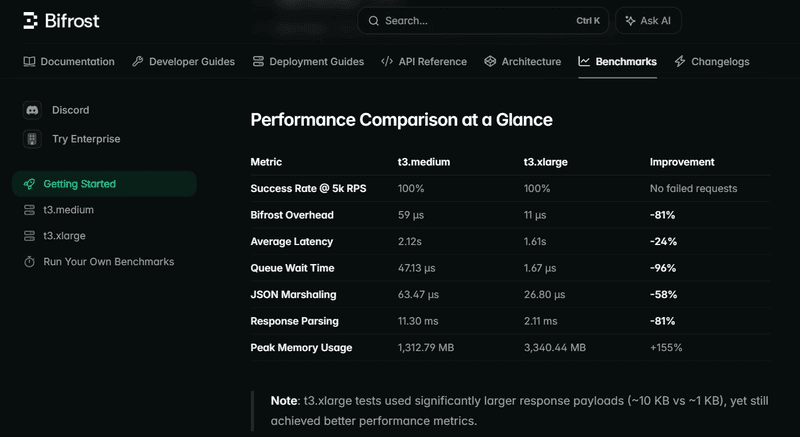Image resolution: width=800 pixels, height=437 pixels.
Task: Click the Bifrost Overhead row label
Action: 292,215
